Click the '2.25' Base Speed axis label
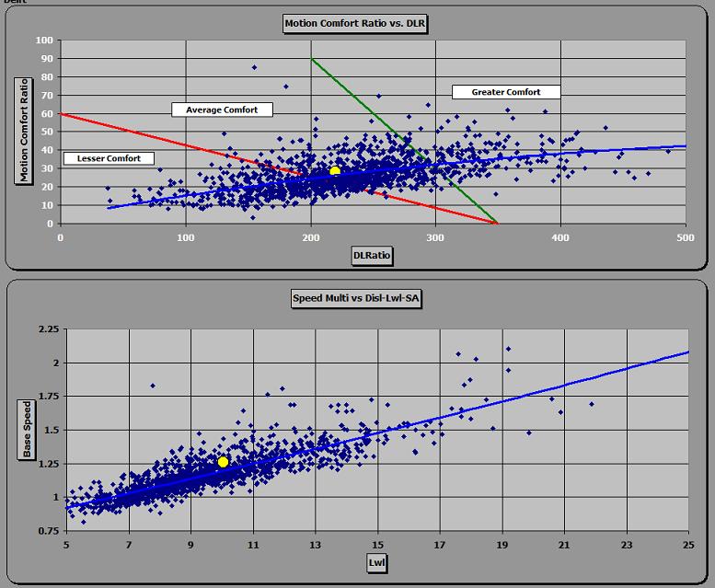 click(49, 329)
